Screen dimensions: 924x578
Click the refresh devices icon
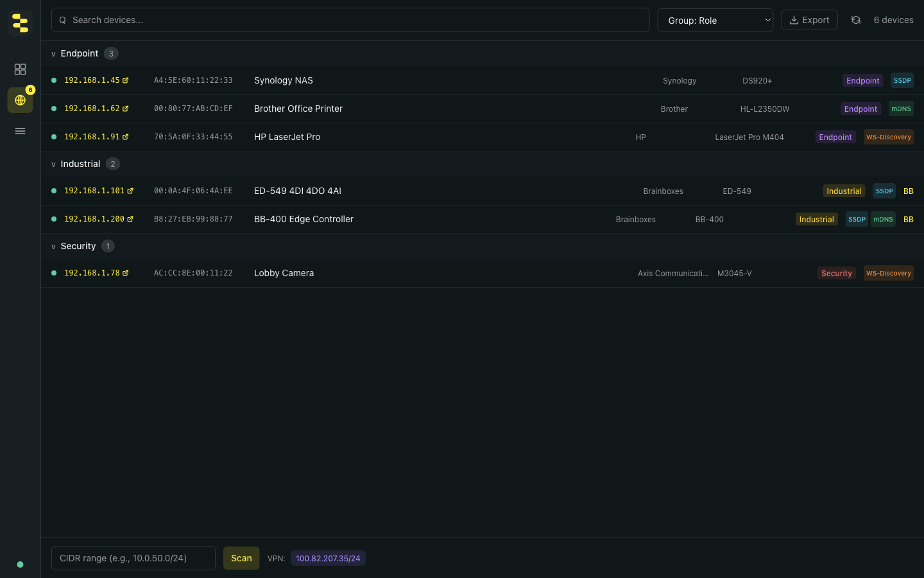pyautogui.click(x=856, y=20)
